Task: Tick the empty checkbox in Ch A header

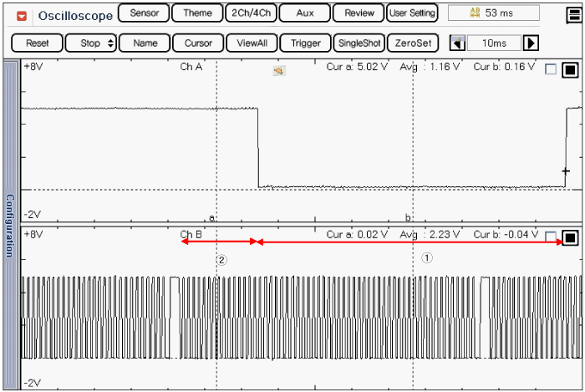Action: 551,69
